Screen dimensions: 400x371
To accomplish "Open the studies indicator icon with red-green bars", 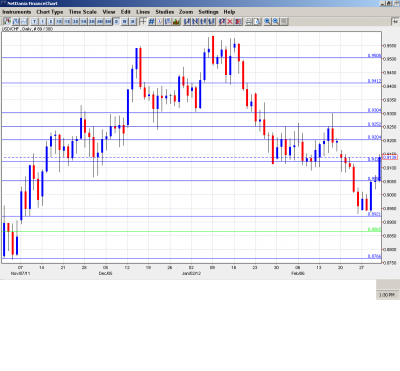I will [x=176, y=22].
